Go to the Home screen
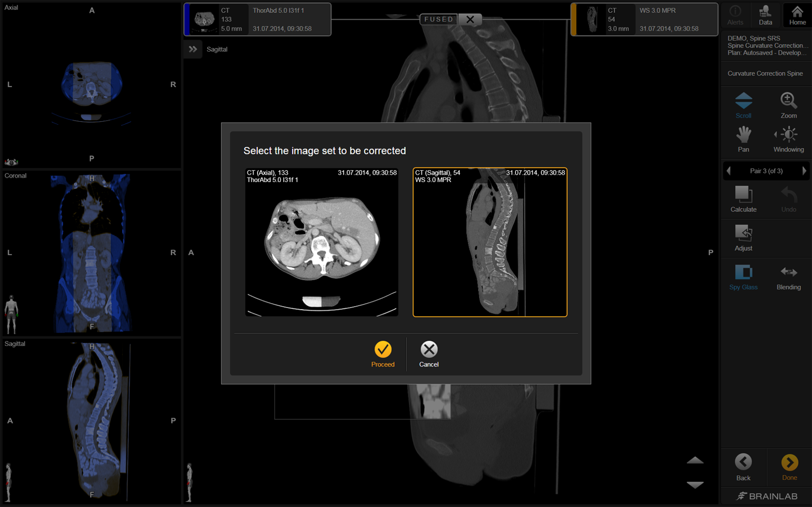The width and height of the screenshot is (812, 507). tap(797, 15)
